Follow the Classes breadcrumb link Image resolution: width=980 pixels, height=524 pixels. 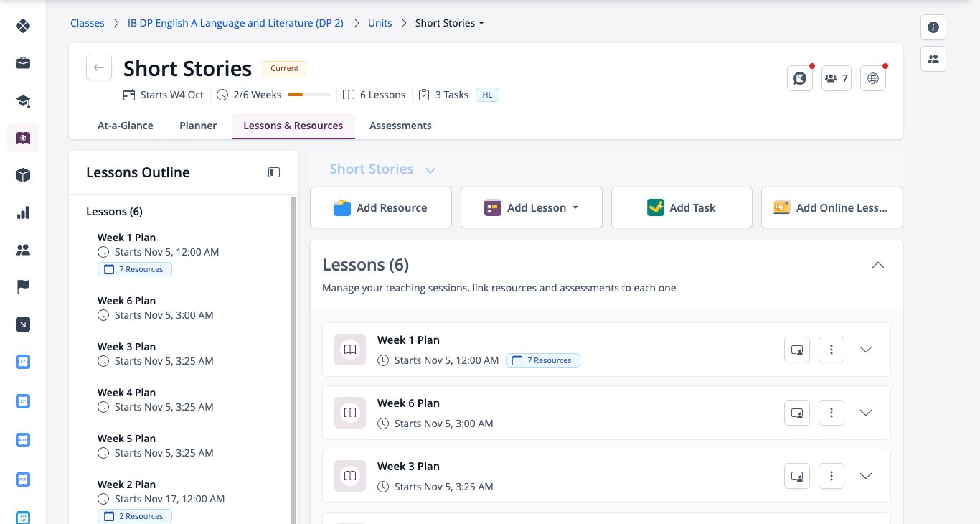[x=88, y=23]
